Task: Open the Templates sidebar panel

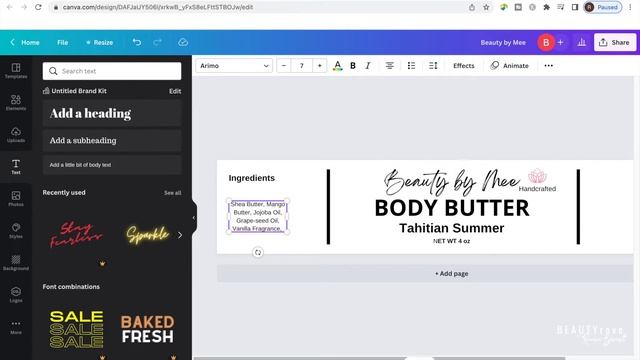Action: (16, 71)
